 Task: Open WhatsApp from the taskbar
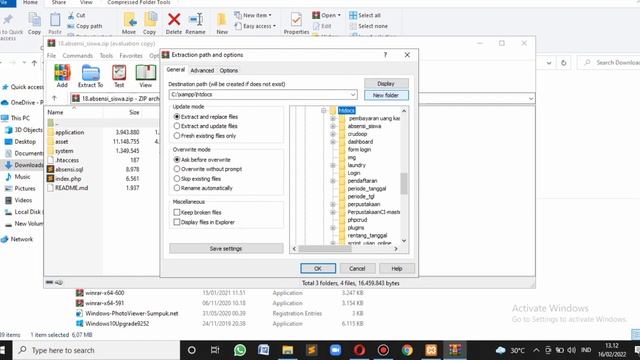[240, 350]
